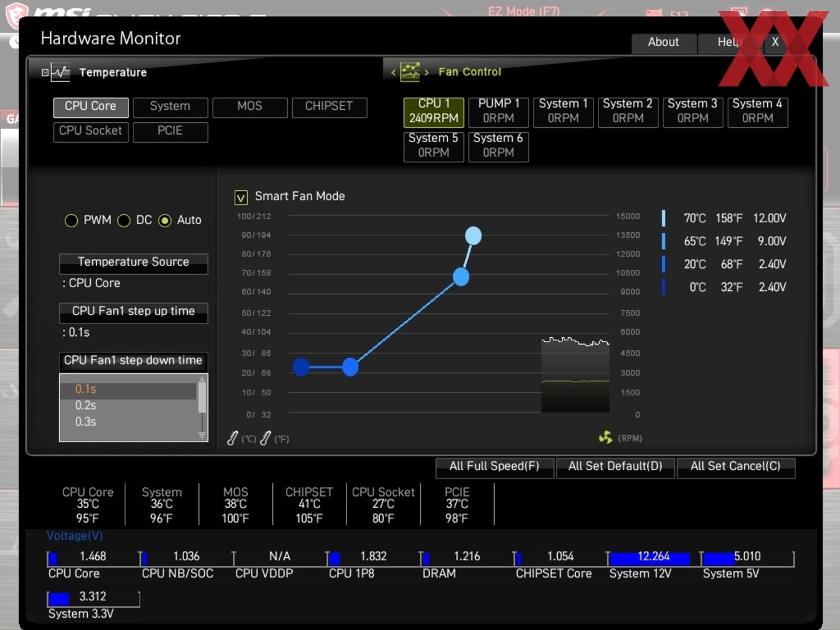Open the Temperature Source dropdown

coord(133,263)
